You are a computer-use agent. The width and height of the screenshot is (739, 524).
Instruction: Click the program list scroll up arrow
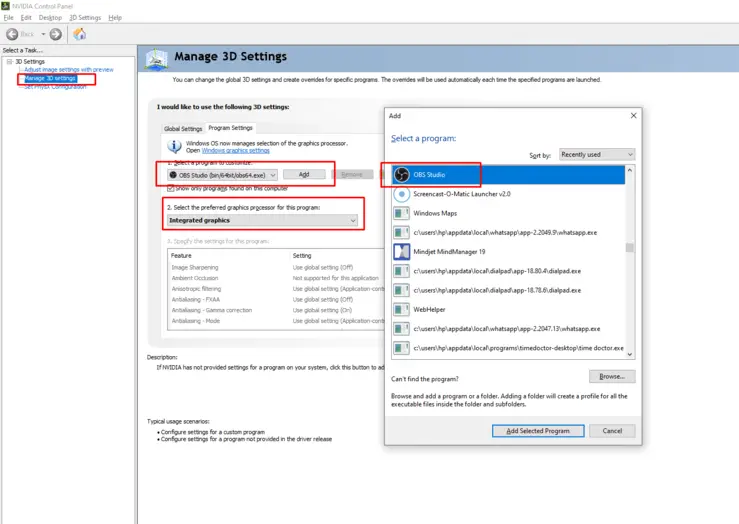tap(630, 170)
